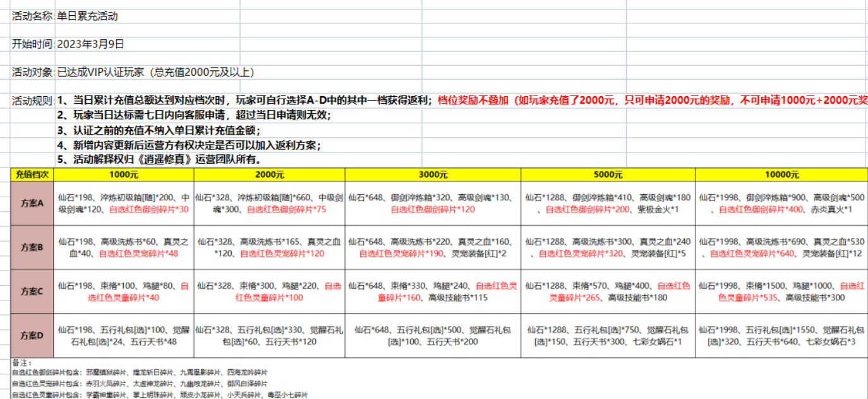Click the 活动对象 label cell
The height and width of the screenshot is (399, 868).
32,72
